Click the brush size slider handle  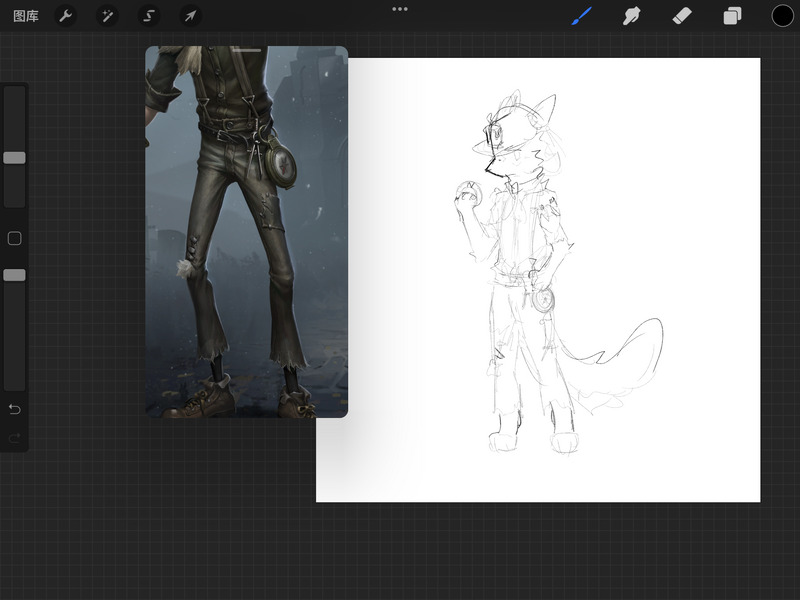pos(14,158)
